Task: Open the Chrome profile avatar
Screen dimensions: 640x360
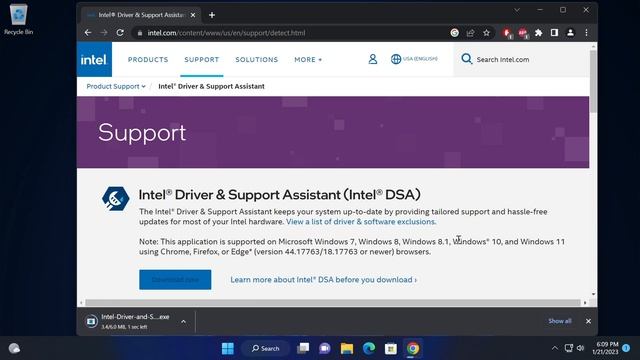Action: 570,33
